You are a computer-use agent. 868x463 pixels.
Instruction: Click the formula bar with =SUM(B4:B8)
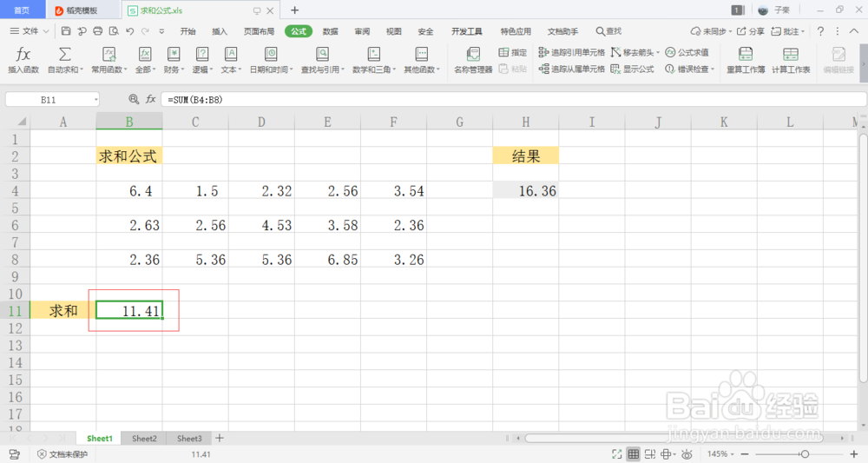click(x=513, y=100)
